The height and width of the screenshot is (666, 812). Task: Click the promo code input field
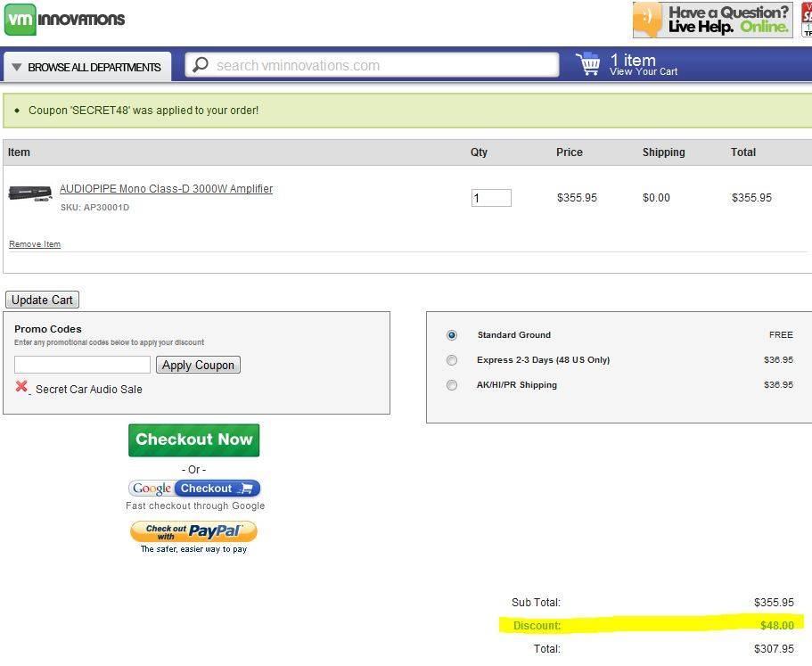(82, 365)
